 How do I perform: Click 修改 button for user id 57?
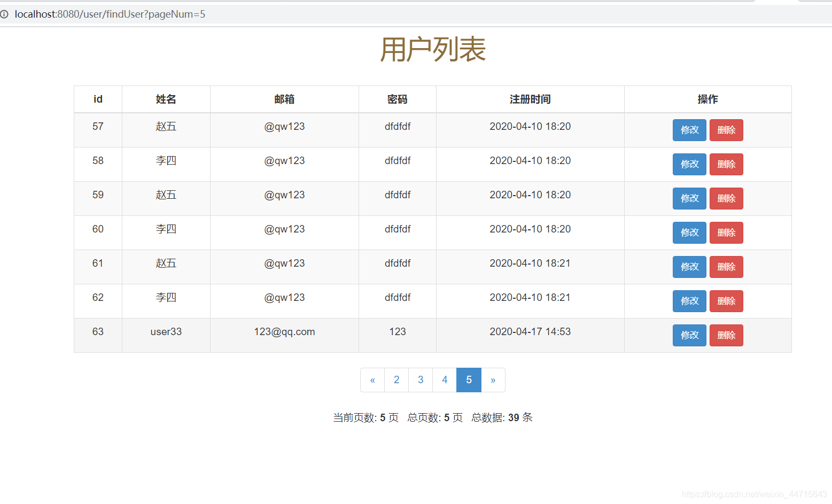[x=689, y=130]
